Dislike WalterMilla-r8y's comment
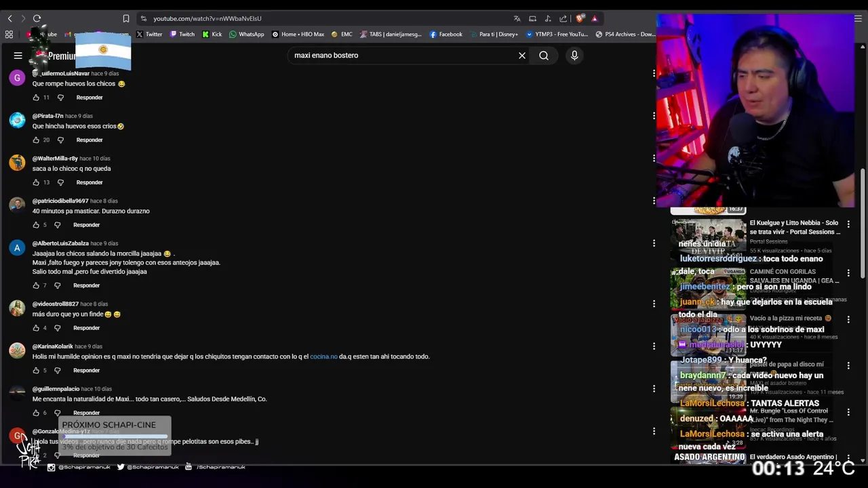The height and width of the screenshot is (488, 868). click(60, 182)
